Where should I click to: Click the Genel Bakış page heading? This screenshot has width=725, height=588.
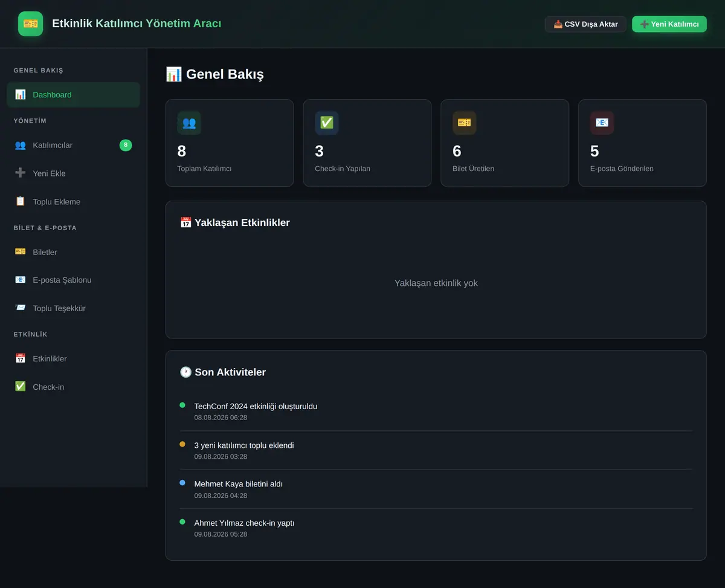(x=214, y=74)
